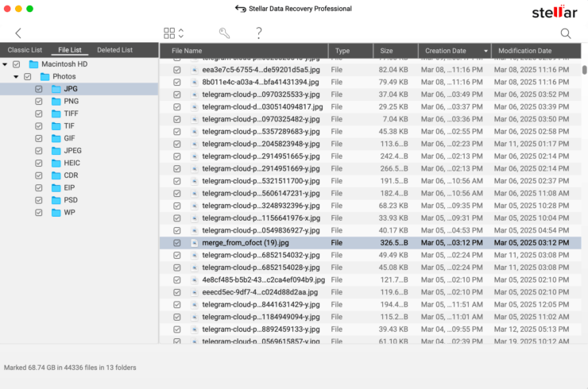This screenshot has height=389, width=588.
Task: Toggle the Macintosh HD checkbox
Action: click(x=17, y=64)
